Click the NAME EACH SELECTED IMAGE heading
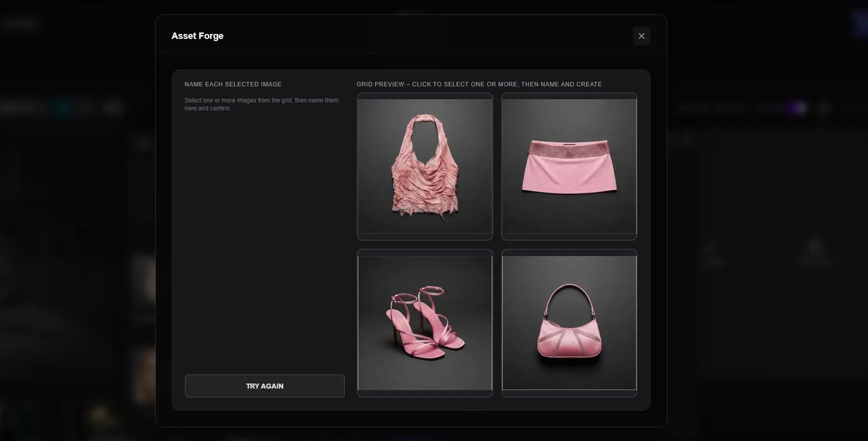This screenshot has width=868, height=441. (x=233, y=84)
